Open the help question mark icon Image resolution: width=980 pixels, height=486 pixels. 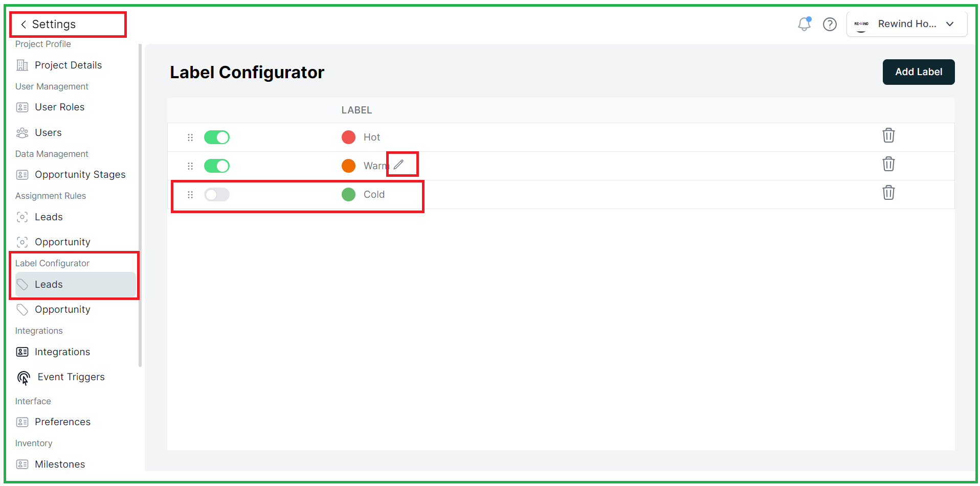click(830, 24)
